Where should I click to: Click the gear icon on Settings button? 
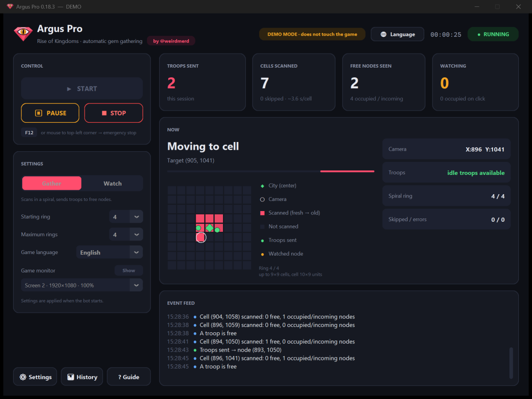(x=23, y=377)
